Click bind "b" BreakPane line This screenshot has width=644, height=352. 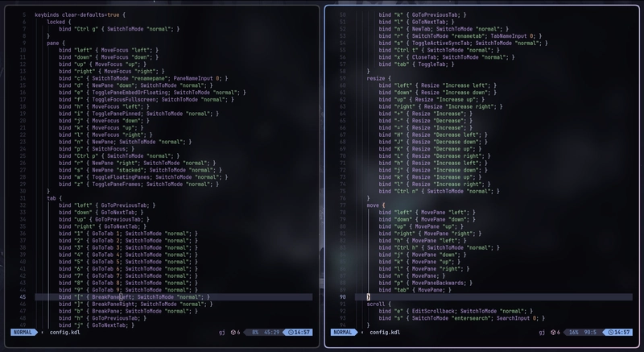click(x=128, y=312)
